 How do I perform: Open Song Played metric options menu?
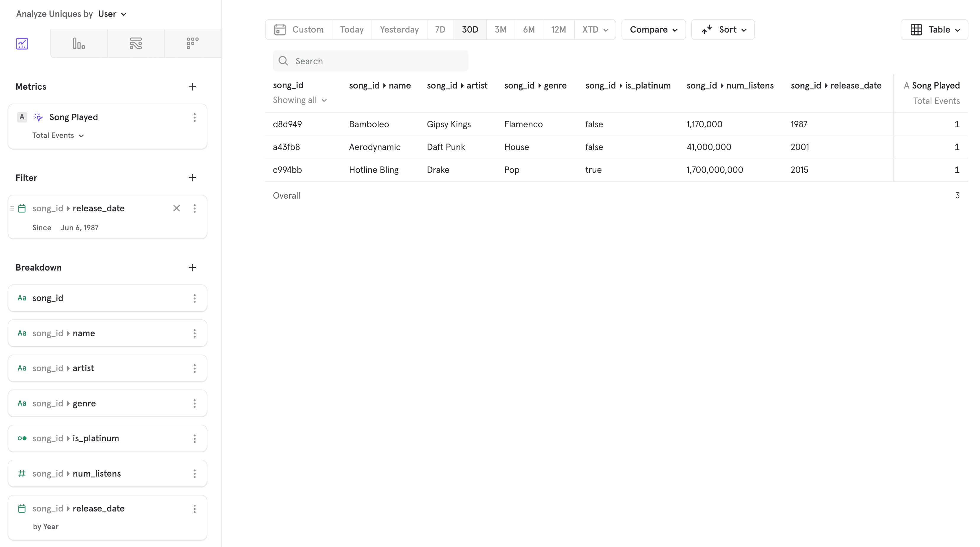[194, 118]
